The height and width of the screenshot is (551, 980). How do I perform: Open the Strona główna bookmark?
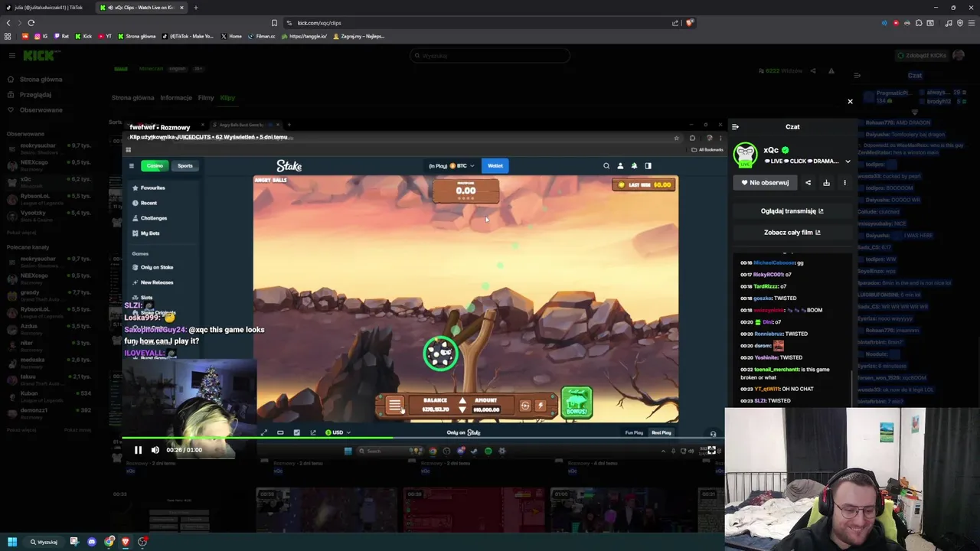(x=136, y=36)
